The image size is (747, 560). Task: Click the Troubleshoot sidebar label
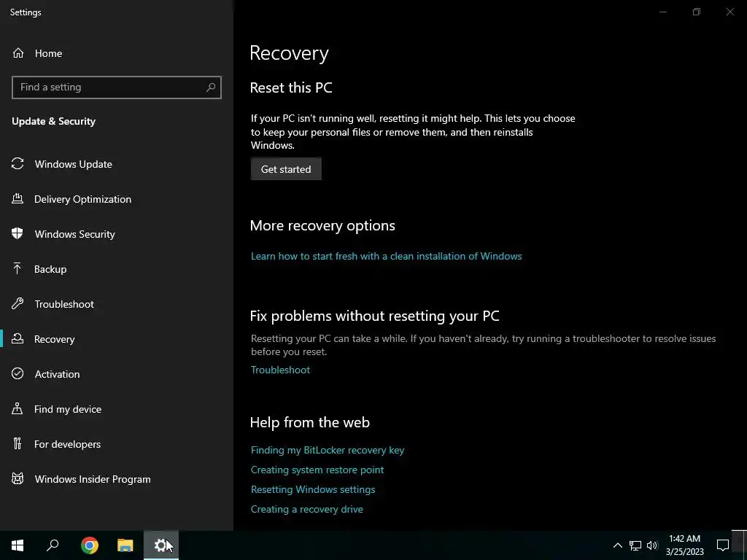(64, 304)
